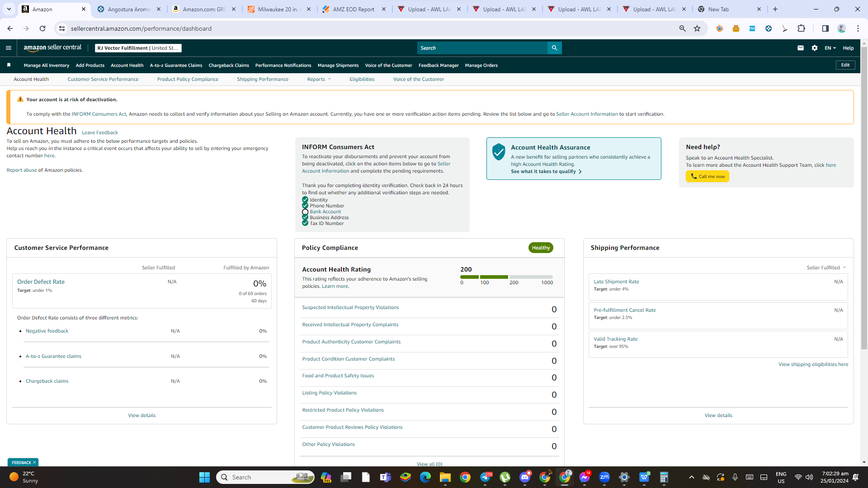Click the Seller Account Information link in the alert
The image size is (868, 488).
tap(587, 114)
